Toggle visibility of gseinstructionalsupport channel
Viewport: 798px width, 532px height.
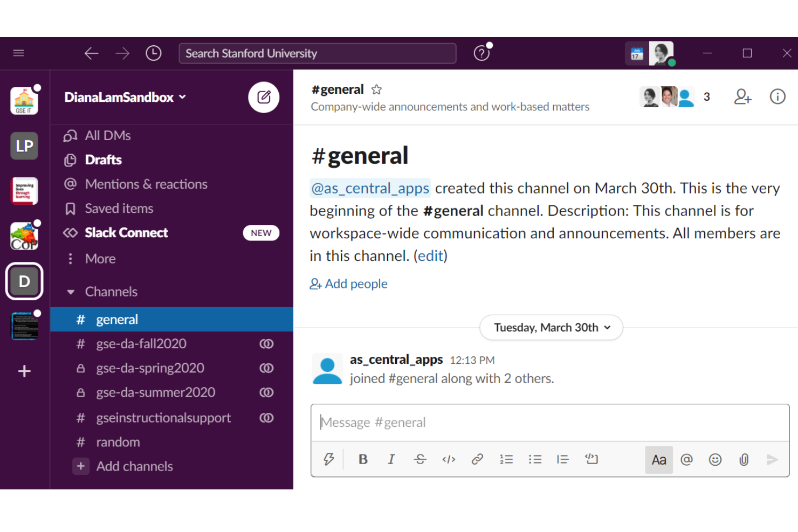point(266,417)
